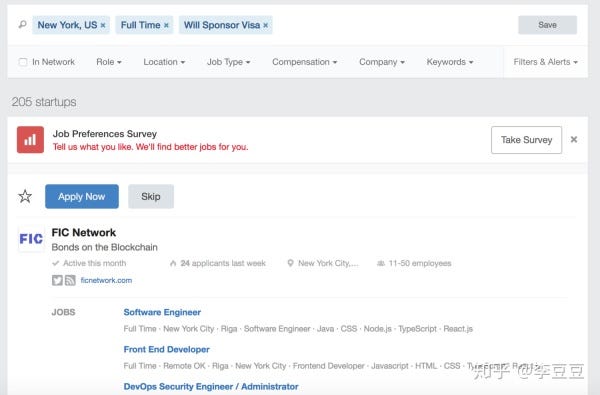Open FIC Network's Twitter icon

point(57,280)
